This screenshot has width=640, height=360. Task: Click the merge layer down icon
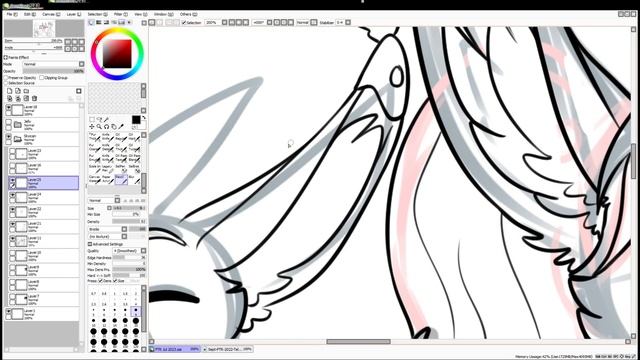[18, 98]
